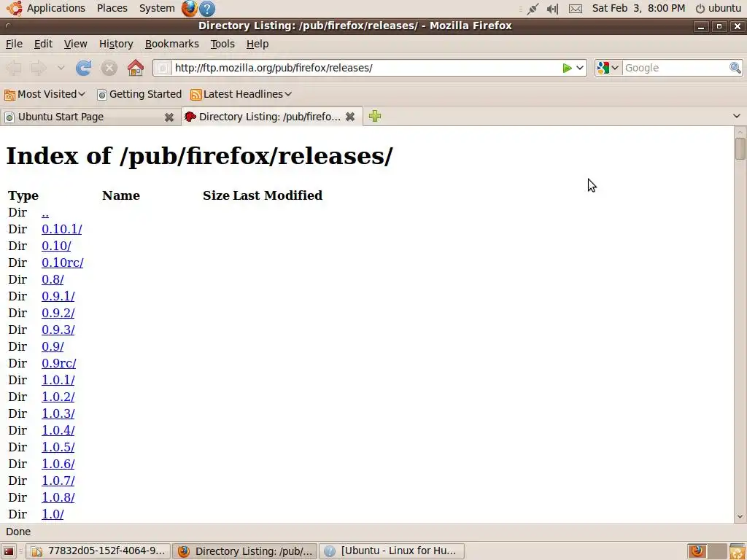The height and width of the screenshot is (560, 747).
Task: Switch to Ubuntu - Linux for Hu... taskbar window
Action: click(x=392, y=551)
